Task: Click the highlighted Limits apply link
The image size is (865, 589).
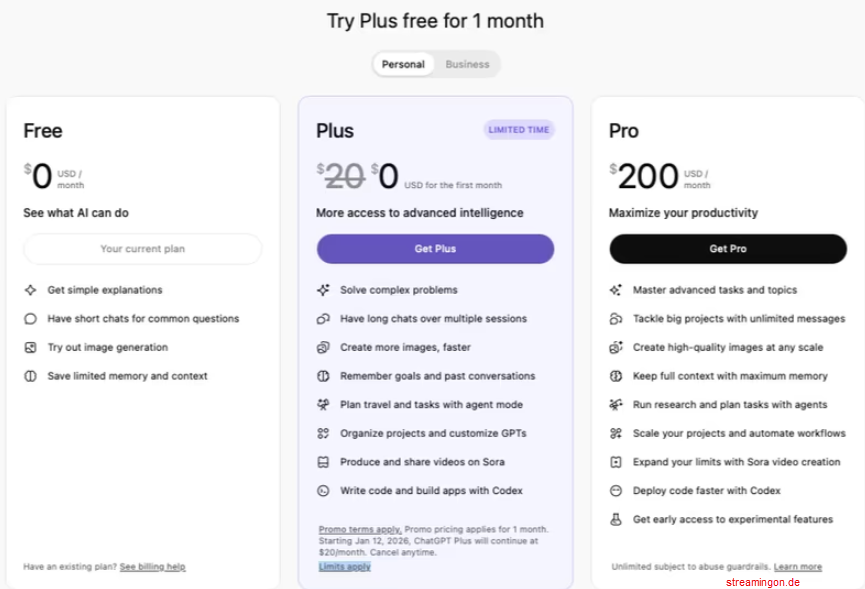Action: 344,565
